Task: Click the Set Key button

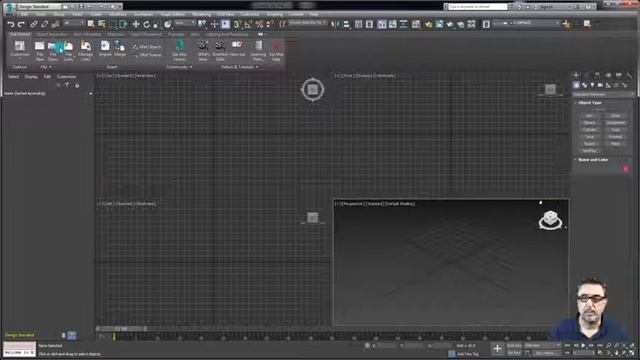Action: pyautogui.click(x=514, y=353)
